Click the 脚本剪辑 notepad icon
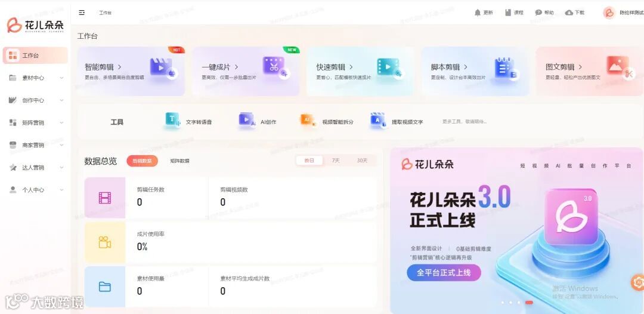Screen dimensions: 644x314 (x=506, y=68)
